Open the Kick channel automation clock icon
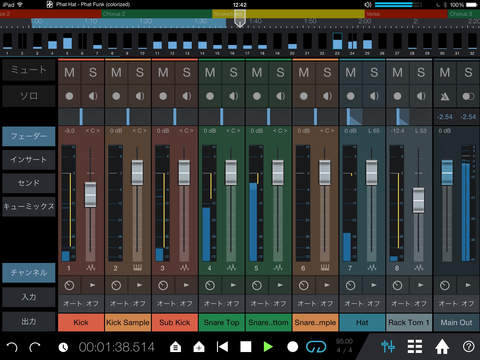 69,285
